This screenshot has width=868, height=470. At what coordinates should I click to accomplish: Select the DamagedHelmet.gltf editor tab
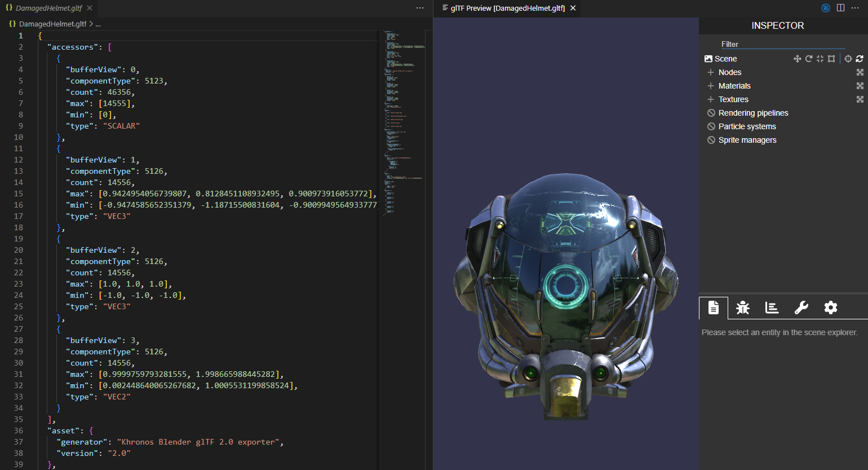[48, 8]
